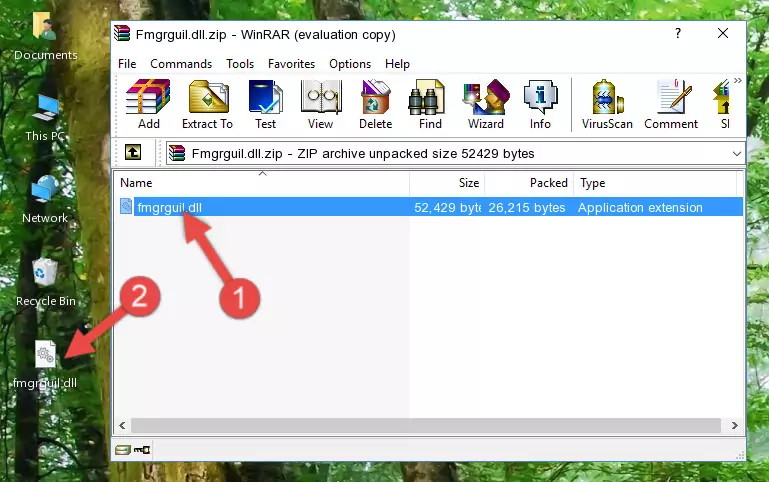The width and height of the screenshot is (769, 482).
Task: Run VirusScan on the archive
Action: pyautogui.click(x=607, y=104)
